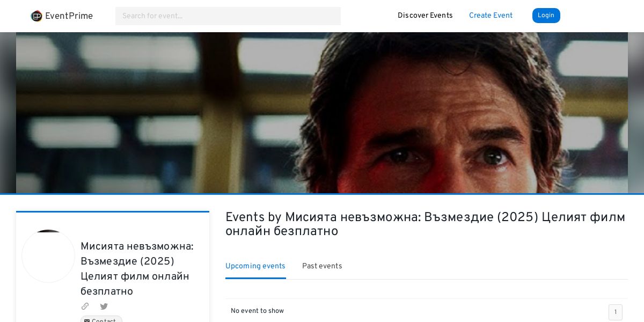Open the organizer's website link icon
This screenshot has width=644, height=322.
(x=85, y=306)
